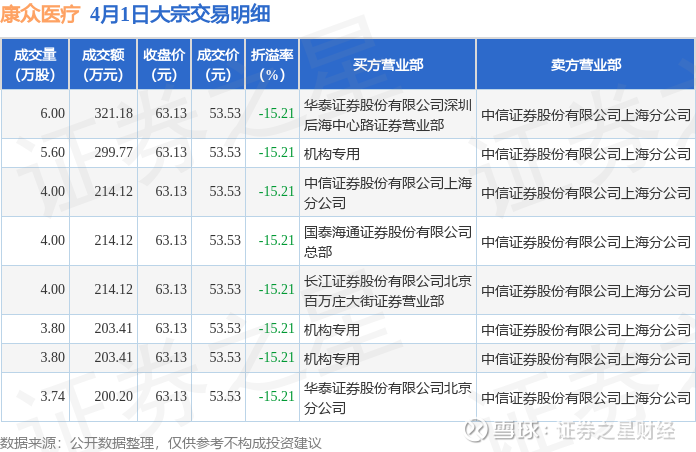The height and width of the screenshot is (452, 696).
Task: Click buyer 国泰海通证券股份有限公司总部 cell
Action: [388, 242]
